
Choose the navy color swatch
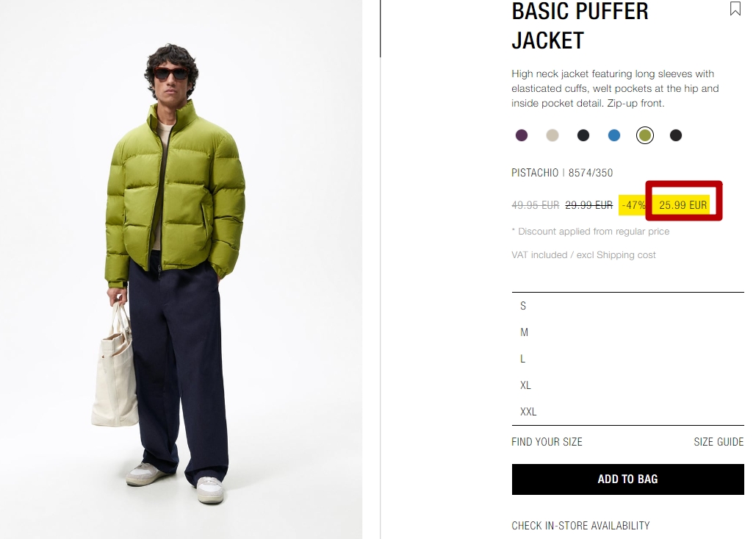pyautogui.click(x=583, y=135)
